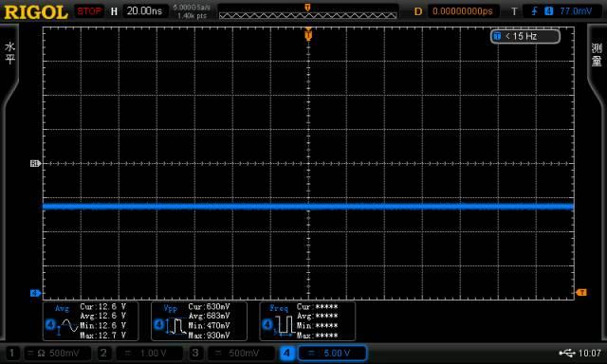The image size is (607, 364).
Task: Toggle active channel 4 button
Action: (x=286, y=353)
